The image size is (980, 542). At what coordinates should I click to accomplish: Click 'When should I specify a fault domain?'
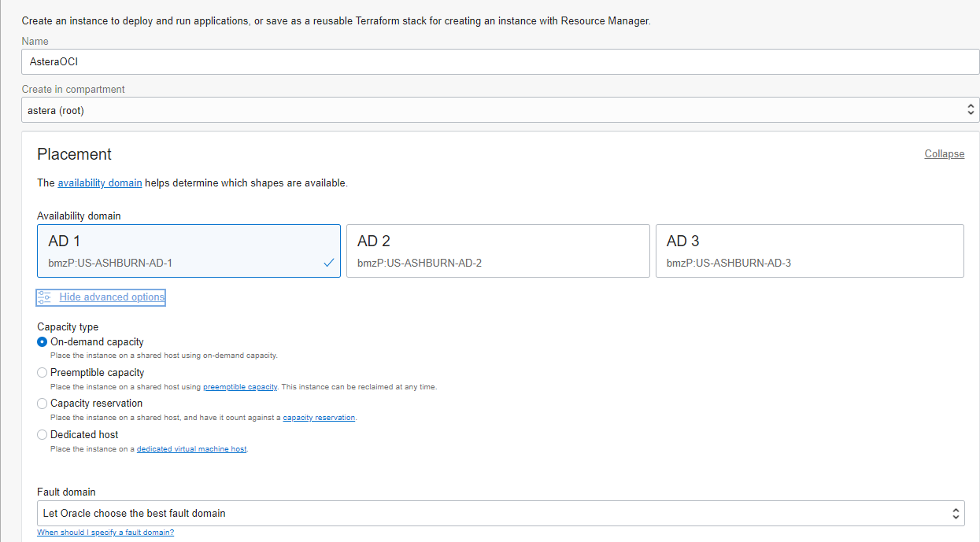tap(105, 533)
